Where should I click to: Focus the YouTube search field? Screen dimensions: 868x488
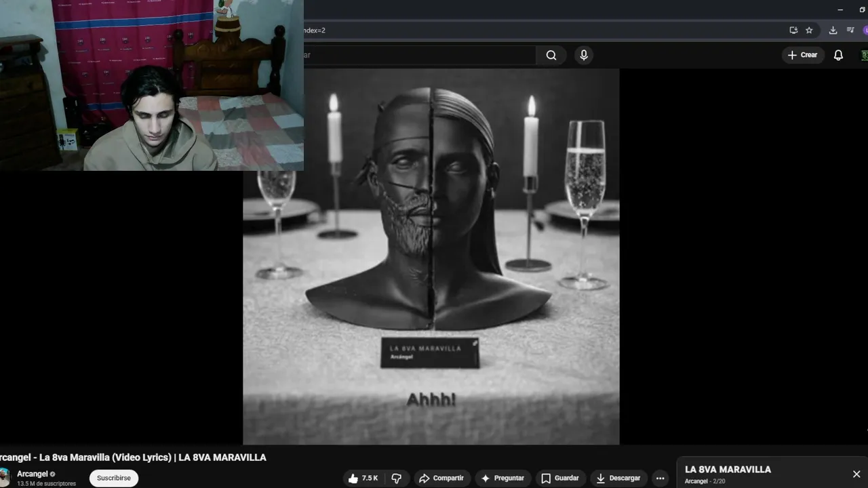point(420,55)
